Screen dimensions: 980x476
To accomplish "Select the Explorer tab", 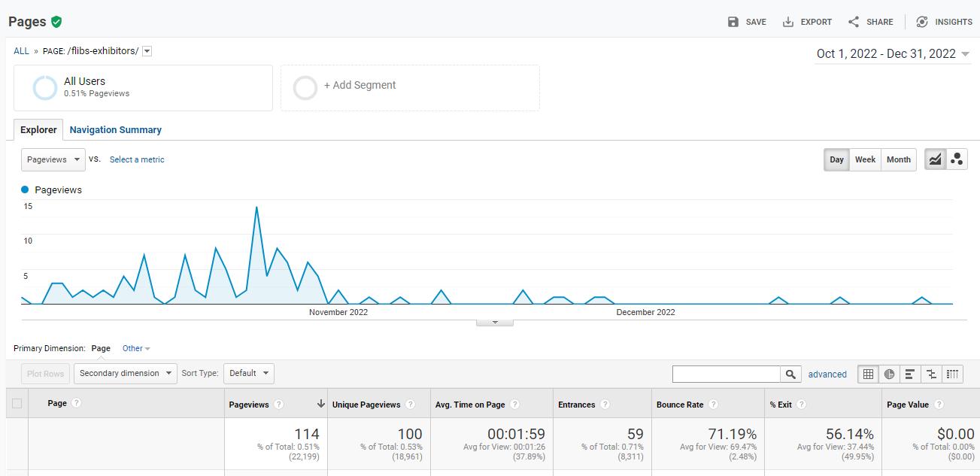I will click(38, 130).
